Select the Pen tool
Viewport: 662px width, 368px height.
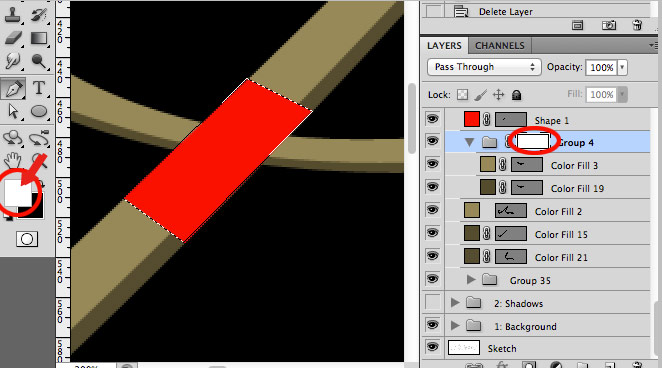[13, 88]
